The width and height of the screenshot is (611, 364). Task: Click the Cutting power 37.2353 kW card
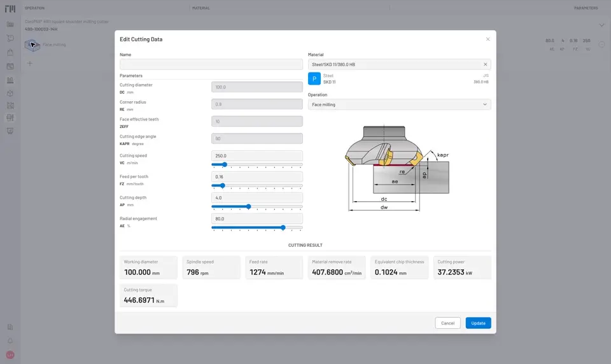point(462,267)
